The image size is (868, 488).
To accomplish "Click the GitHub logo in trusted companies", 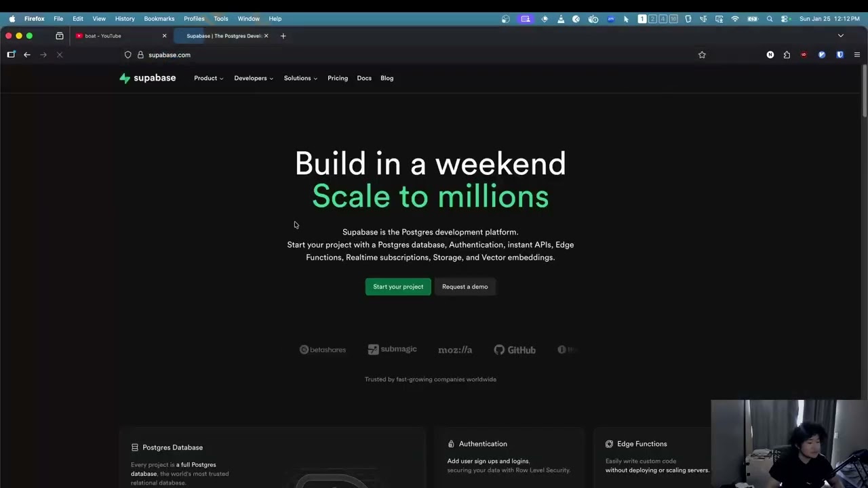I will click(515, 350).
